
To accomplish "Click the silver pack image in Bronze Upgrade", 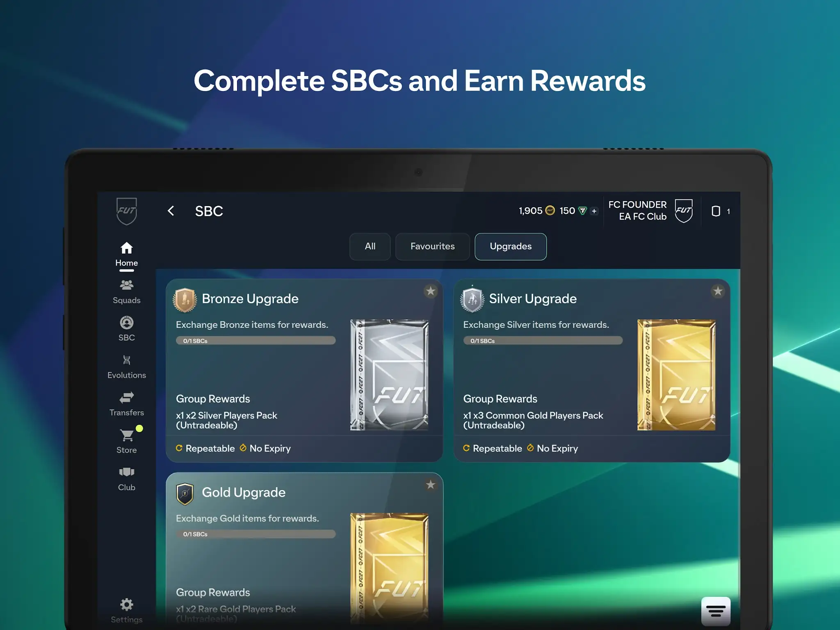I will [389, 375].
